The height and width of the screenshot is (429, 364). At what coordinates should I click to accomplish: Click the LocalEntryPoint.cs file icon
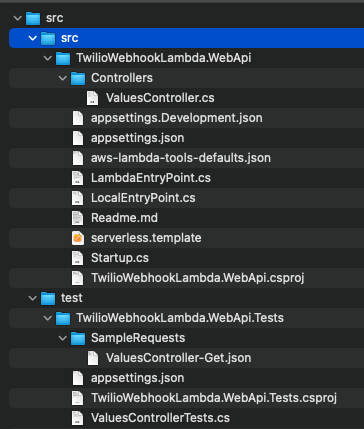(78, 198)
